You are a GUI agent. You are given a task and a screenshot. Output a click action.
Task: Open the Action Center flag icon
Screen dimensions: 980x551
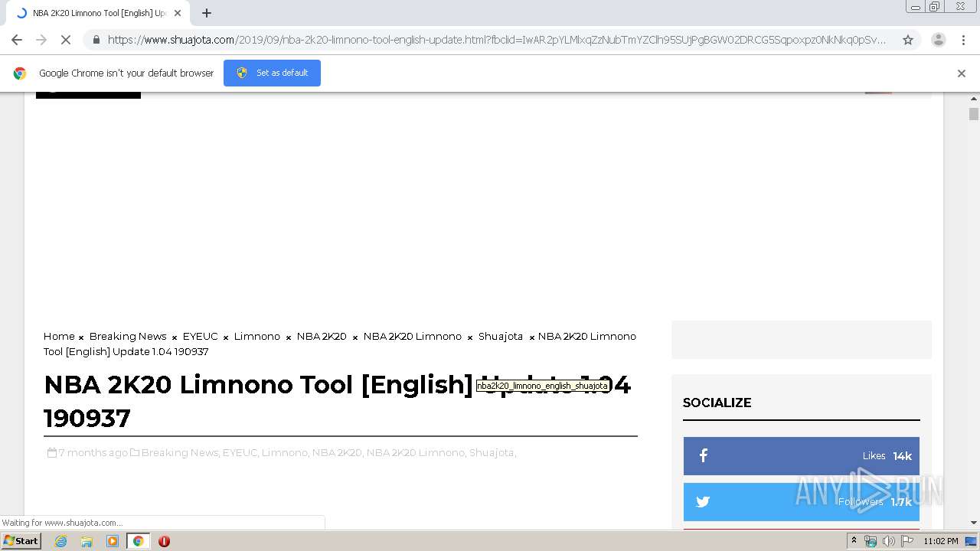[907, 541]
